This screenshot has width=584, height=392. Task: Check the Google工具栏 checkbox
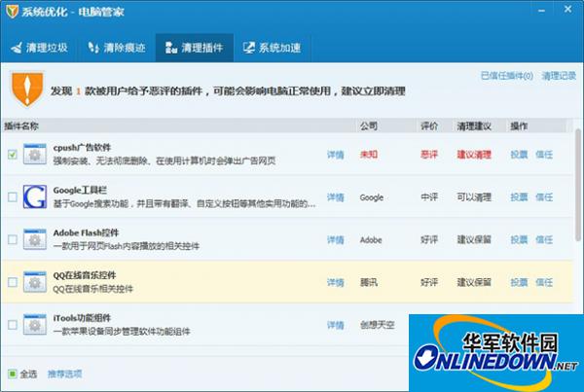13,196
